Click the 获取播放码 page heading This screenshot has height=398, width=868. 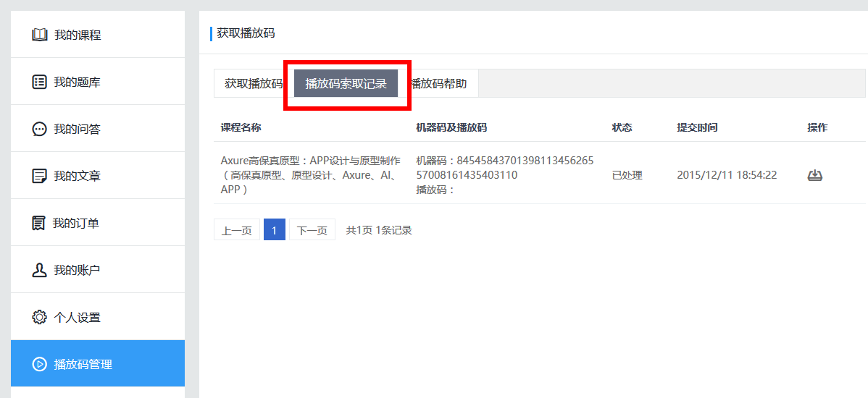pyautogui.click(x=246, y=33)
